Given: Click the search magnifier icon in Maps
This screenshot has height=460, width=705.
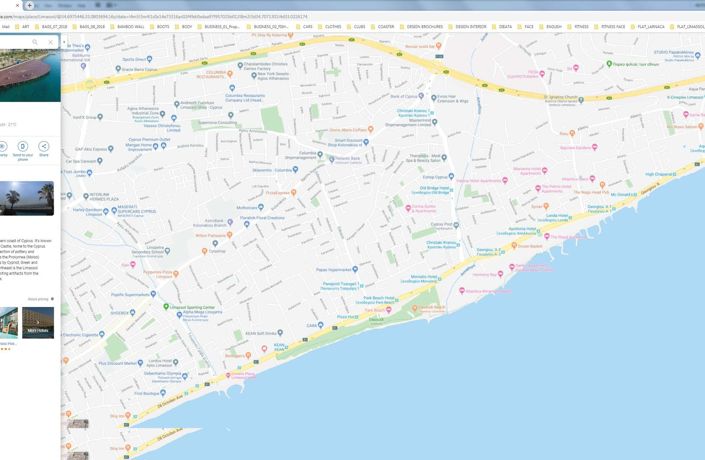Looking at the screenshot, I should [35, 42].
